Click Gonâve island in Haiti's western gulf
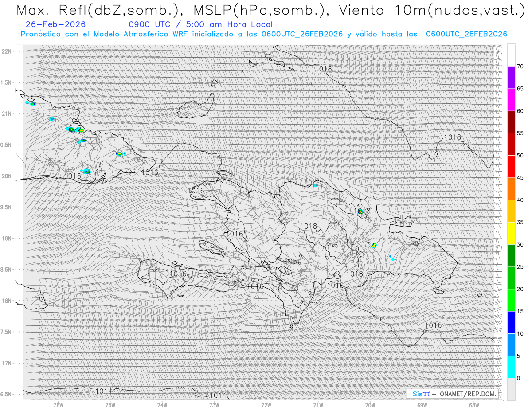 (x=212, y=248)
